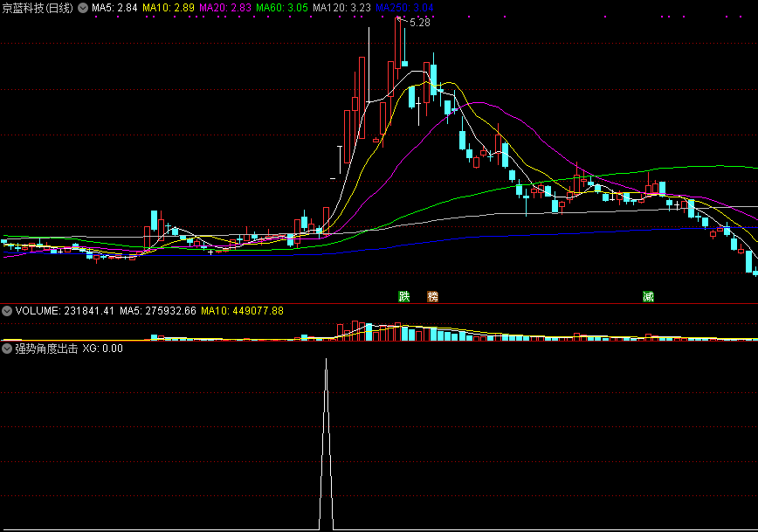Select the XG: 0.00 indicator value
The image size is (758, 532).
pyautogui.click(x=102, y=349)
